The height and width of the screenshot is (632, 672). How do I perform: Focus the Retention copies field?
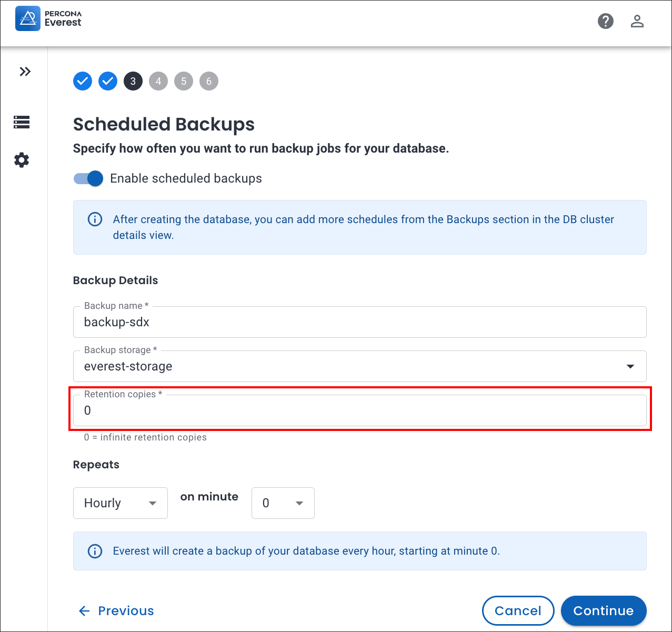pyautogui.click(x=359, y=410)
